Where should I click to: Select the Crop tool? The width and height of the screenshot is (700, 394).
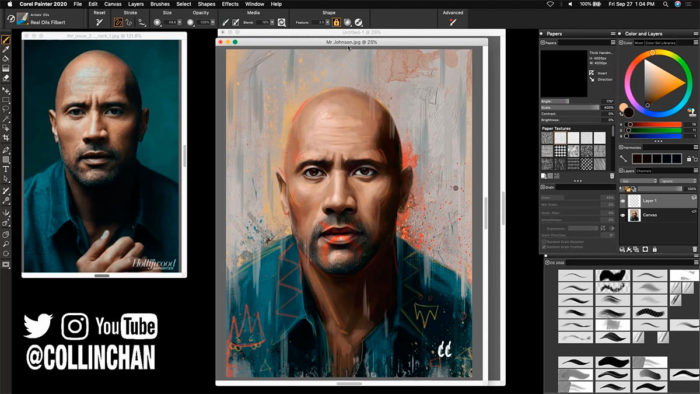6,137
